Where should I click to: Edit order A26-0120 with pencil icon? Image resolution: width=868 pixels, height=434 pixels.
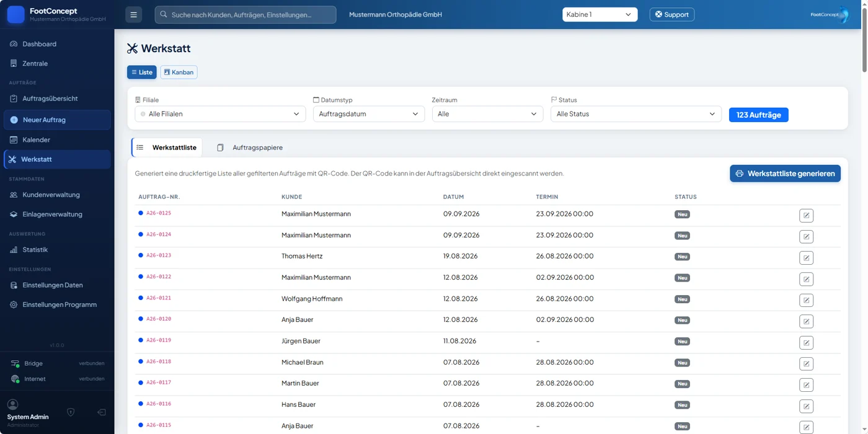[806, 321]
